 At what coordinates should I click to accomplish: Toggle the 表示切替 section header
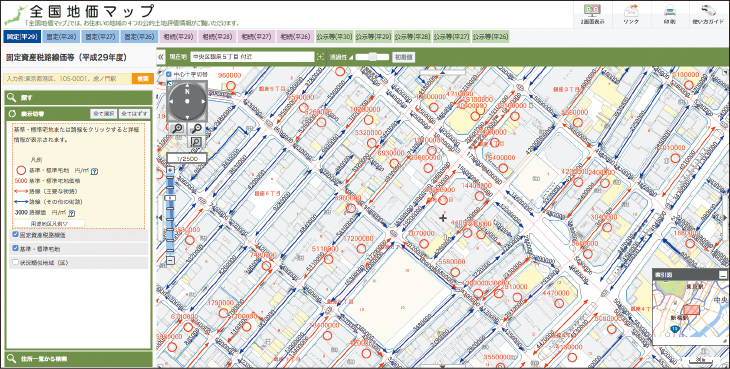(x=78, y=114)
